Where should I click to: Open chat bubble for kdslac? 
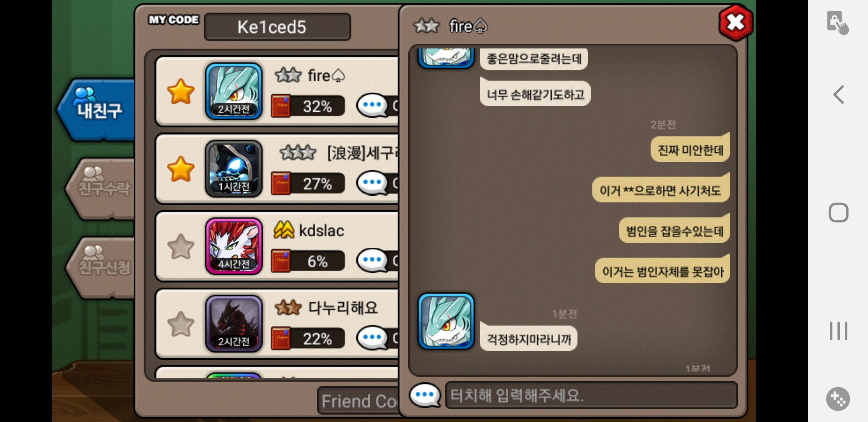pos(372,261)
